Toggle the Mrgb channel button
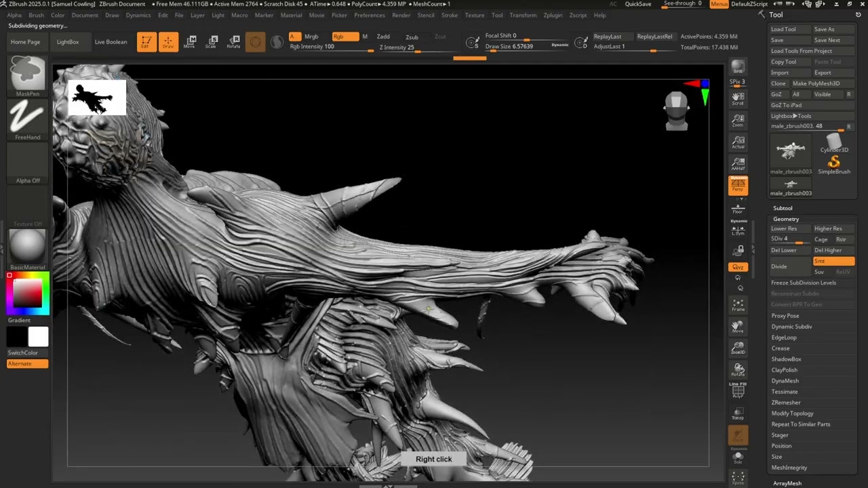868x488 pixels. click(311, 37)
